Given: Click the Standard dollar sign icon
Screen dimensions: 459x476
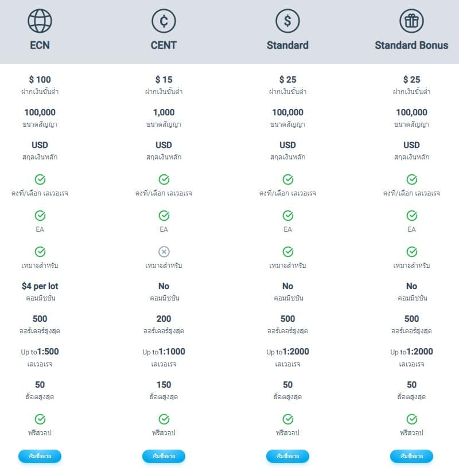Looking at the screenshot, I should coord(287,21).
